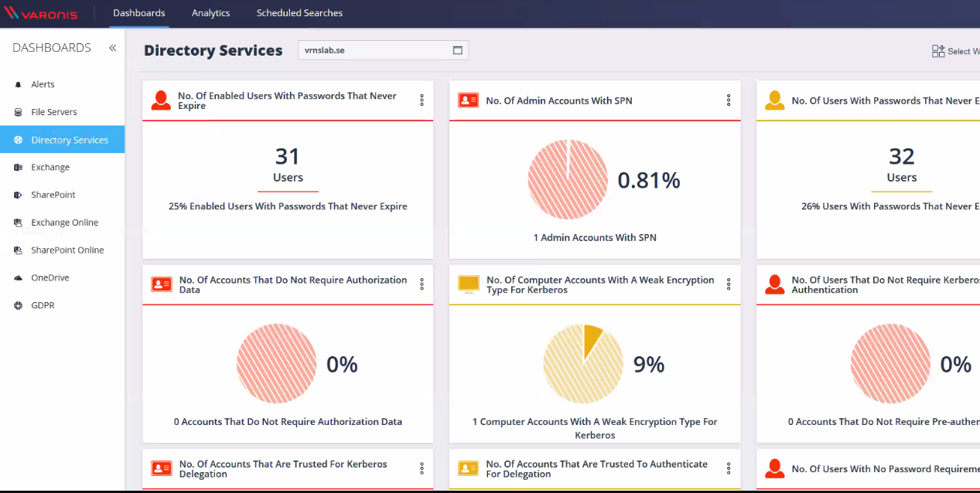The image size is (980, 493).
Task: Open the Exchange dashboard
Action: (62, 167)
